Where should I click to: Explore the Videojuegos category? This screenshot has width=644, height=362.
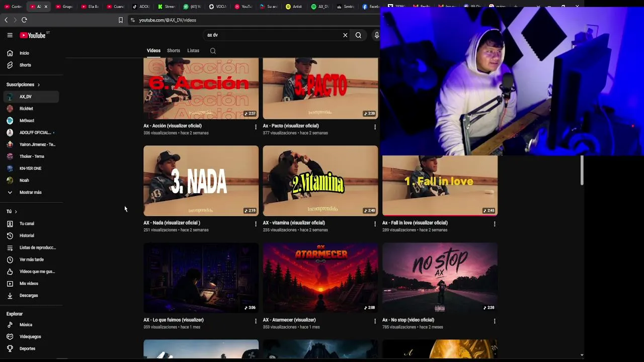click(31, 337)
